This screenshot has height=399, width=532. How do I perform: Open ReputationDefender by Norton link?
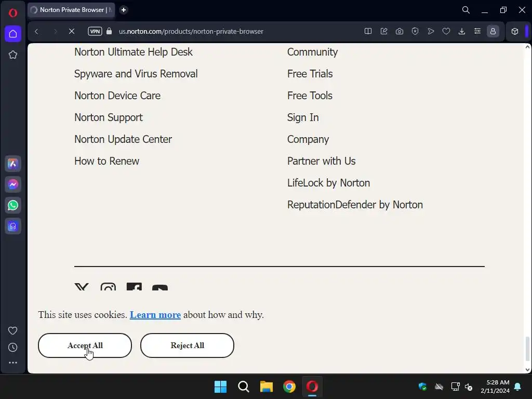tap(355, 205)
